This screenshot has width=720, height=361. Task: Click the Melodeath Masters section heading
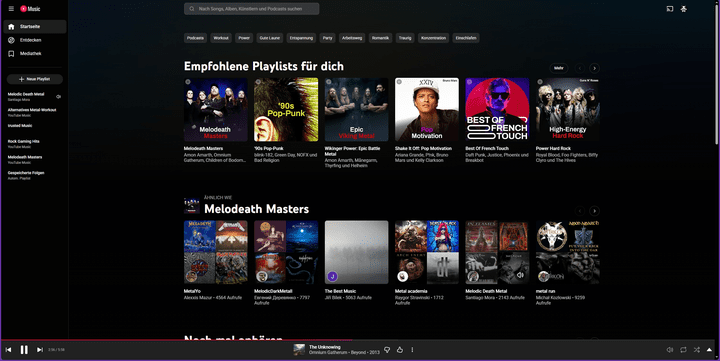(x=256, y=209)
